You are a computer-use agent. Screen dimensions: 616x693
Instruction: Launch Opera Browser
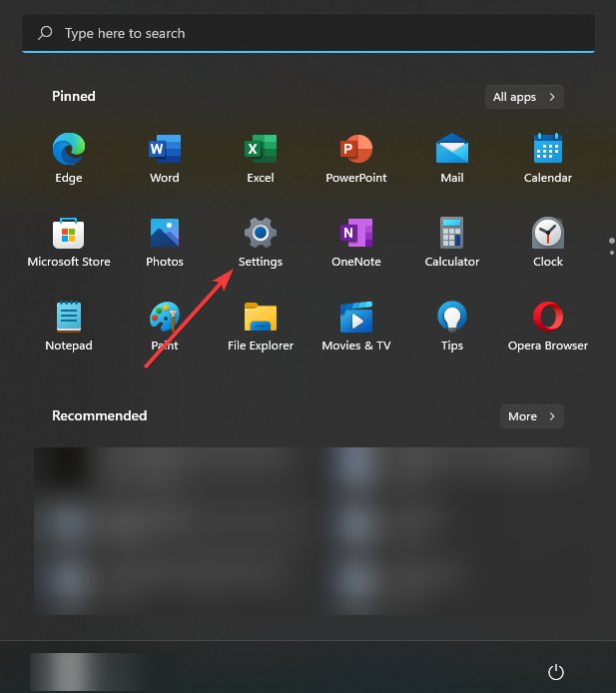(x=548, y=317)
